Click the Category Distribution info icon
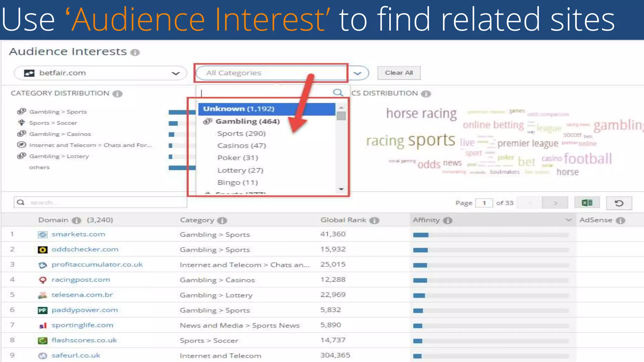 click(117, 94)
